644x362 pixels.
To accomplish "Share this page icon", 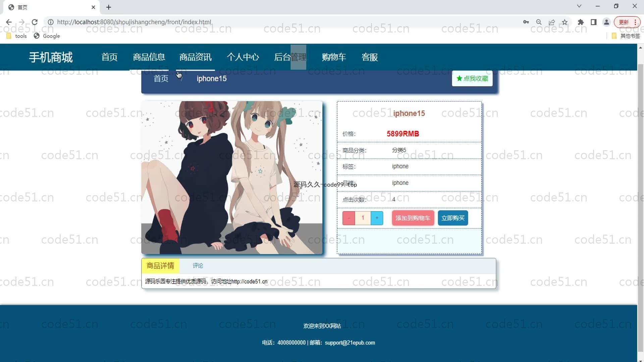I will (x=552, y=22).
